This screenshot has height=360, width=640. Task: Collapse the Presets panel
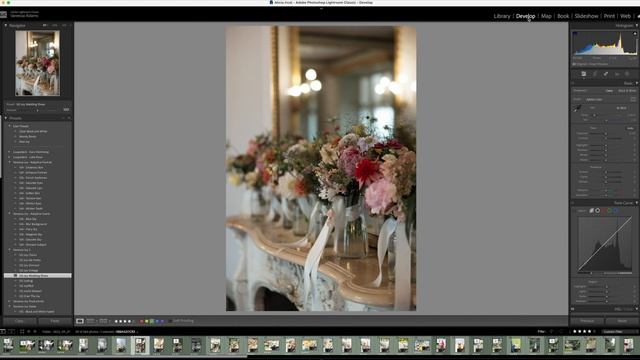pyautogui.click(x=6, y=118)
